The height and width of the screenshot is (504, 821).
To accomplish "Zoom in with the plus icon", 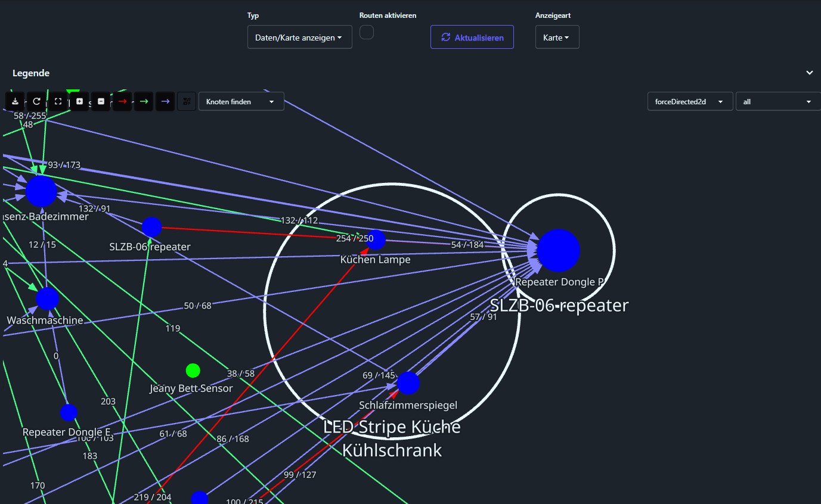I will [79, 101].
